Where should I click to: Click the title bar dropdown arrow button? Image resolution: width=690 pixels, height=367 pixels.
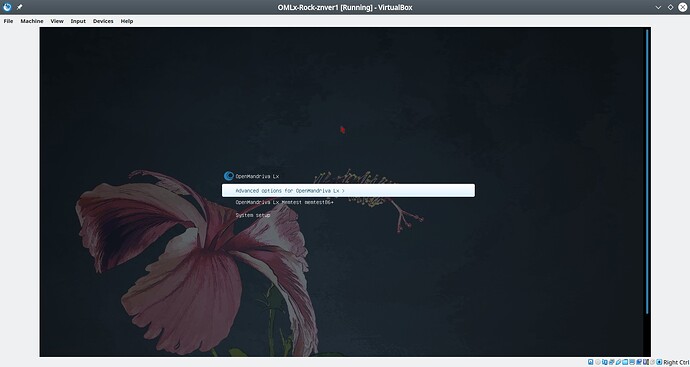coord(658,7)
